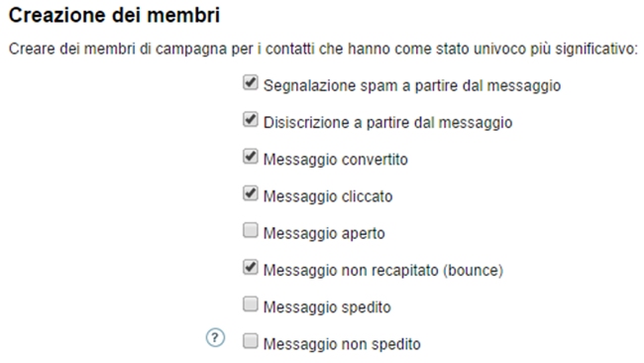Select the Messaggio convertito label text
Screen dimensions: 644x363
pyautogui.click(x=336, y=160)
